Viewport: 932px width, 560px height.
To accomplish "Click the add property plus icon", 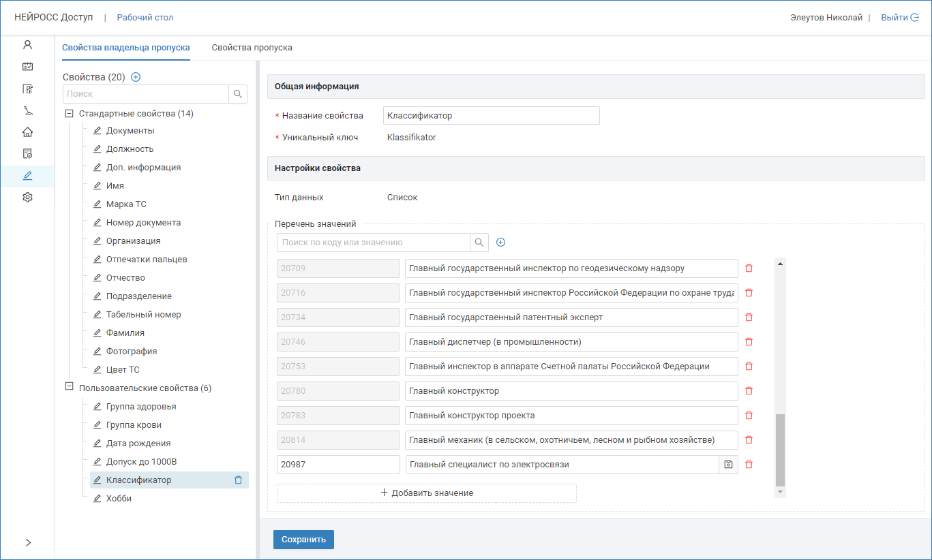I will pos(136,77).
